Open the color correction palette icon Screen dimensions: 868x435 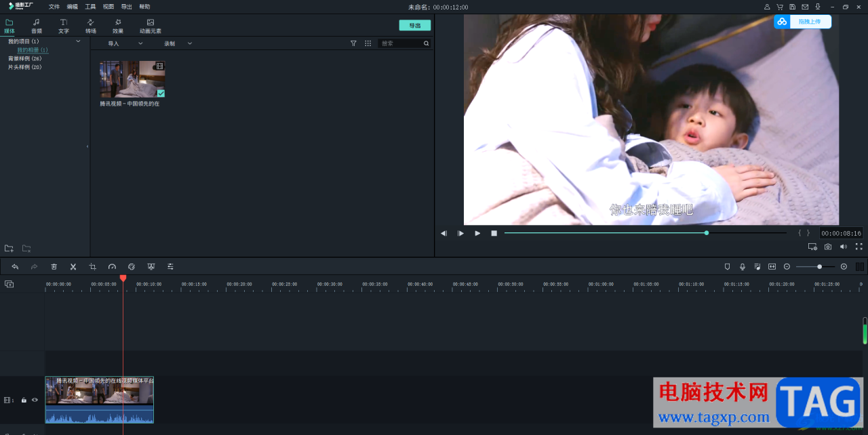coord(132,267)
